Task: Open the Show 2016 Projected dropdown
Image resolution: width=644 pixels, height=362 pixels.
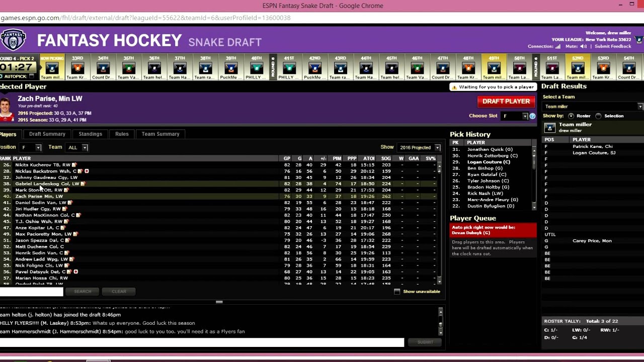Action: click(x=419, y=147)
